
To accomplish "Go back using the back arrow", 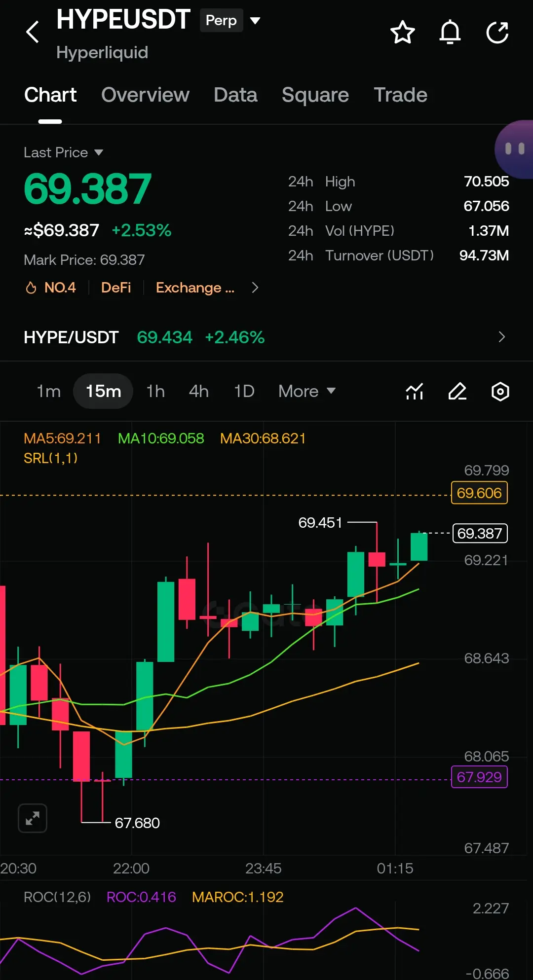I will click(x=33, y=32).
